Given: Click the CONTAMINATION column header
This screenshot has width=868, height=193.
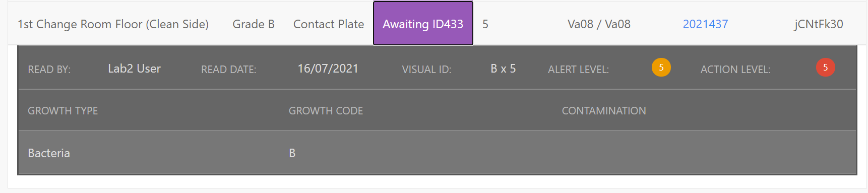Looking at the screenshot, I should pyautogui.click(x=604, y=111).
